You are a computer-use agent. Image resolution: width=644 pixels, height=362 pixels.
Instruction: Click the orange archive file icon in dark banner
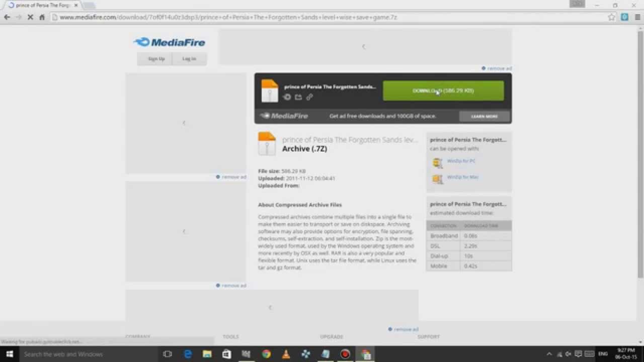click(269, 91)
